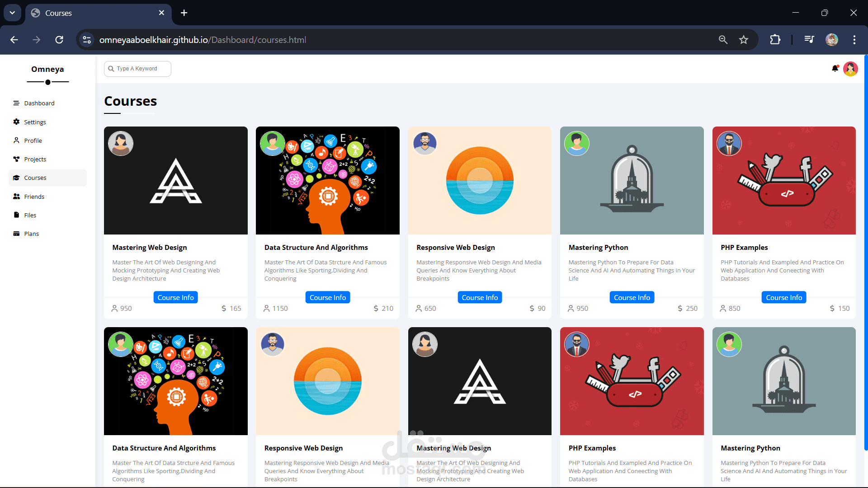Click Course Info for PHP Examples
This screenshot has width=868, height=488.
point(783,297)
